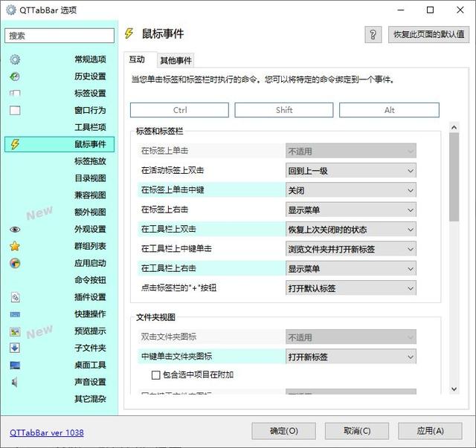Screen dimensions: 476x448
Task: Click the vertical scrollbar thumb
Action: click(x=454, y=177)
